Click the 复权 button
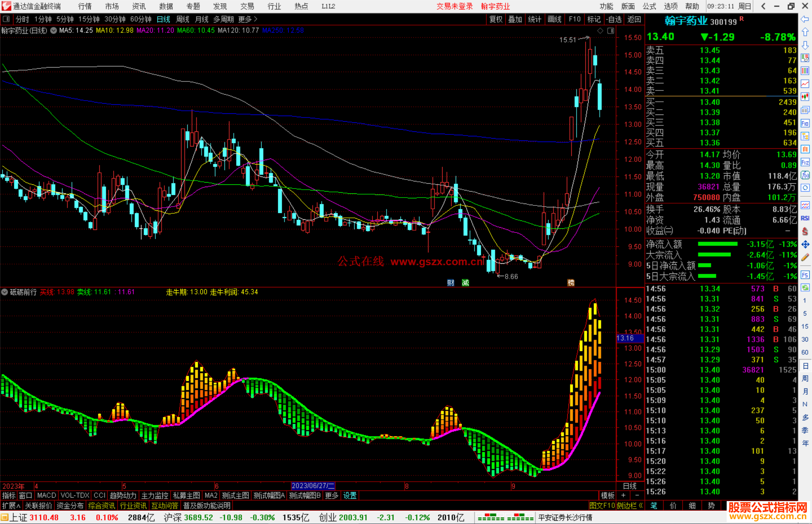Screen dimensions: 812x524 [495, 19]
